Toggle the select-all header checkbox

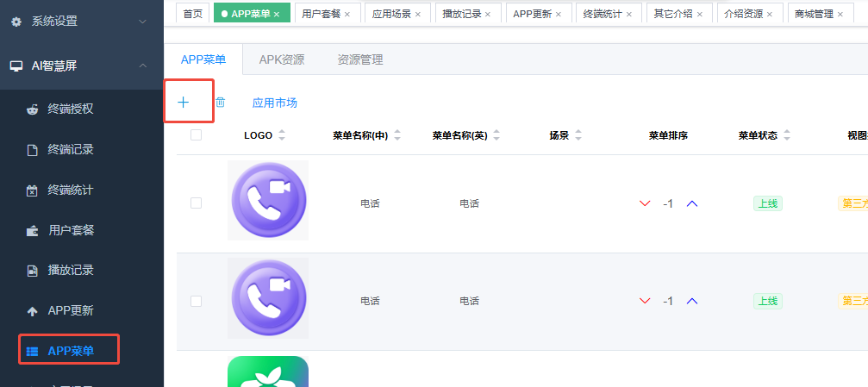pyautogui.click(x=196, y=135)
